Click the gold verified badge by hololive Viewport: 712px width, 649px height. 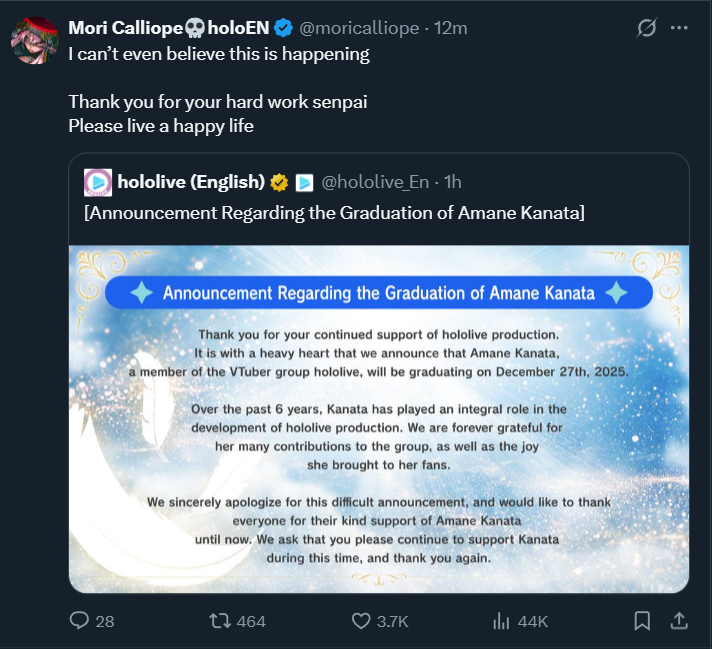tap(279, 183)
